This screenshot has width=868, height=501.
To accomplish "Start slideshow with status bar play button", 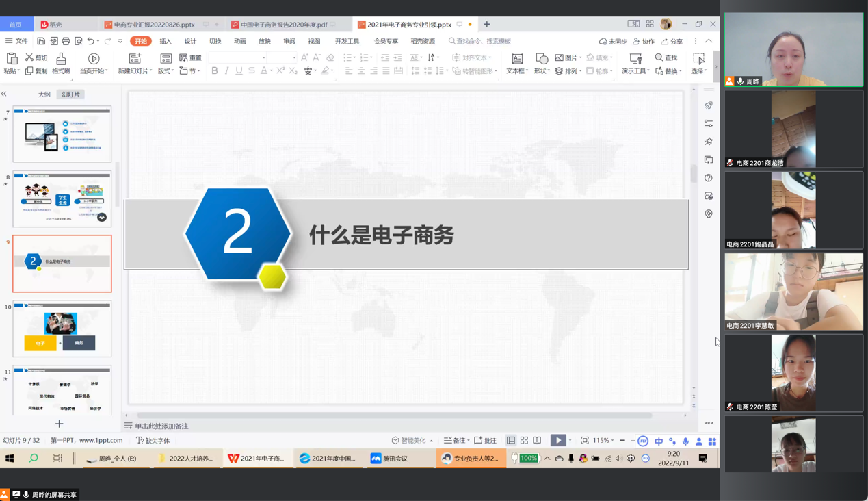I will pyautogui.click(x=558, y=441).
